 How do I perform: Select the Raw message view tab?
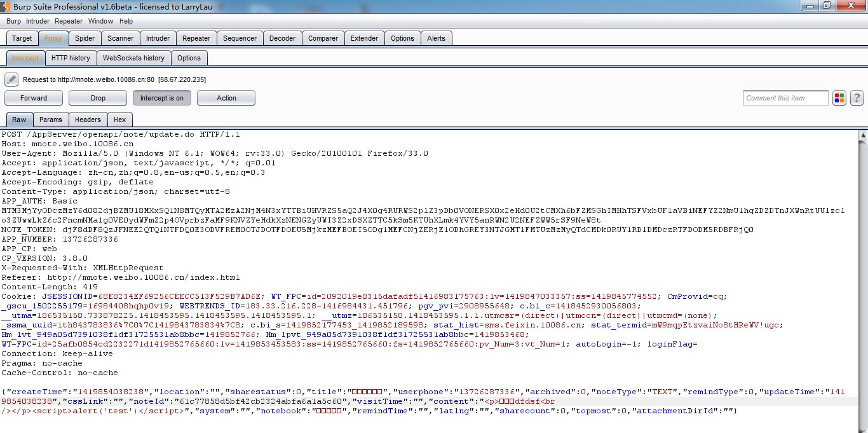click(19, 120)
